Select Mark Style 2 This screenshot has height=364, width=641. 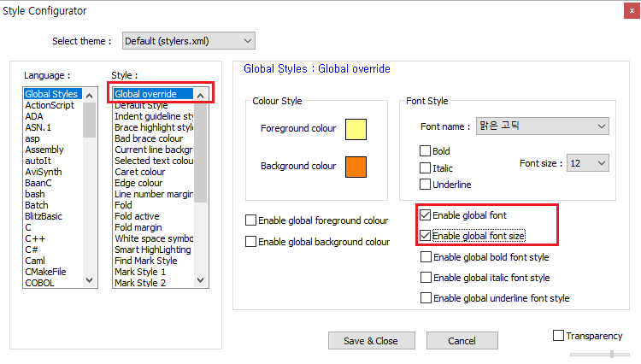153,283
